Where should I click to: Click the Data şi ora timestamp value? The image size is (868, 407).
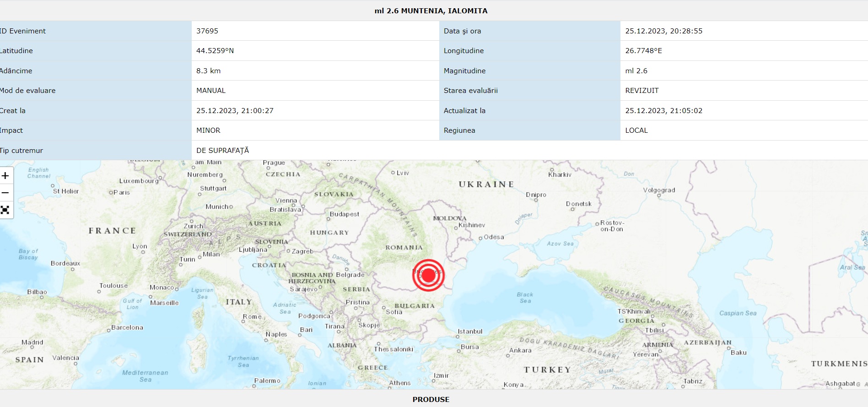coord(663,31)
